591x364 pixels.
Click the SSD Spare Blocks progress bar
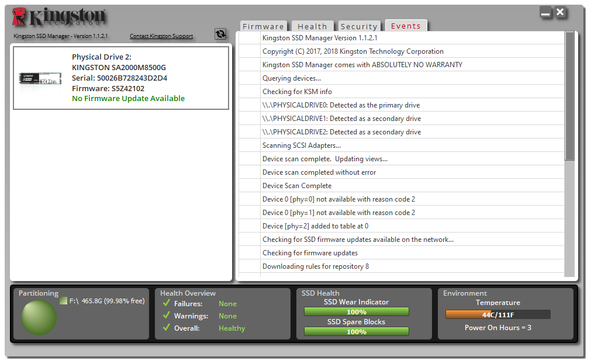[357, 332]
